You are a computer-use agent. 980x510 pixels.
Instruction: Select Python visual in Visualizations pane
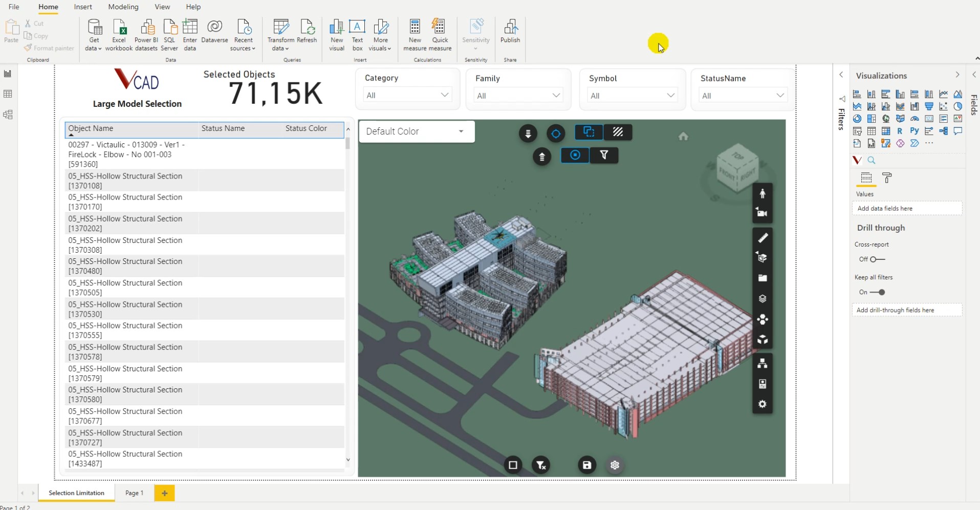914,131
